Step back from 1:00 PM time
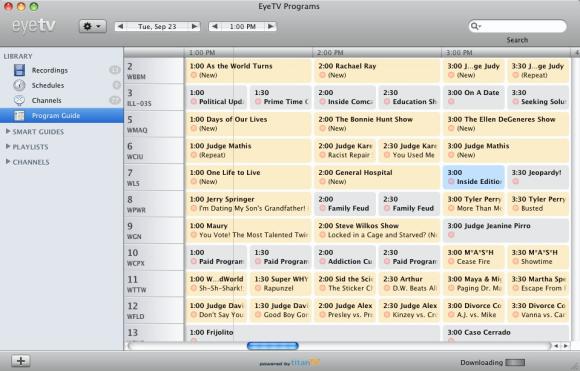This screenshot has height=371, width=580. point(215,26)
